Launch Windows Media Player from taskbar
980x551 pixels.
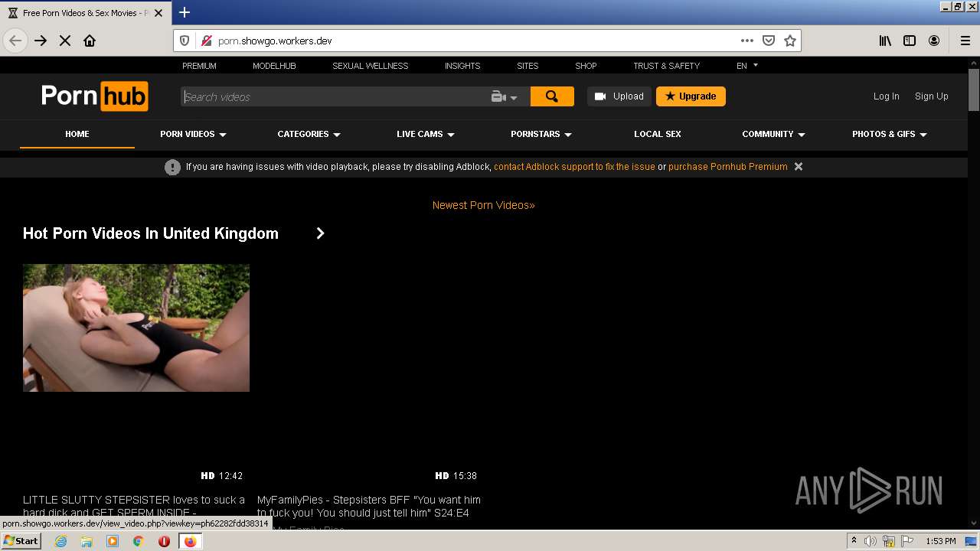(113, 541)
